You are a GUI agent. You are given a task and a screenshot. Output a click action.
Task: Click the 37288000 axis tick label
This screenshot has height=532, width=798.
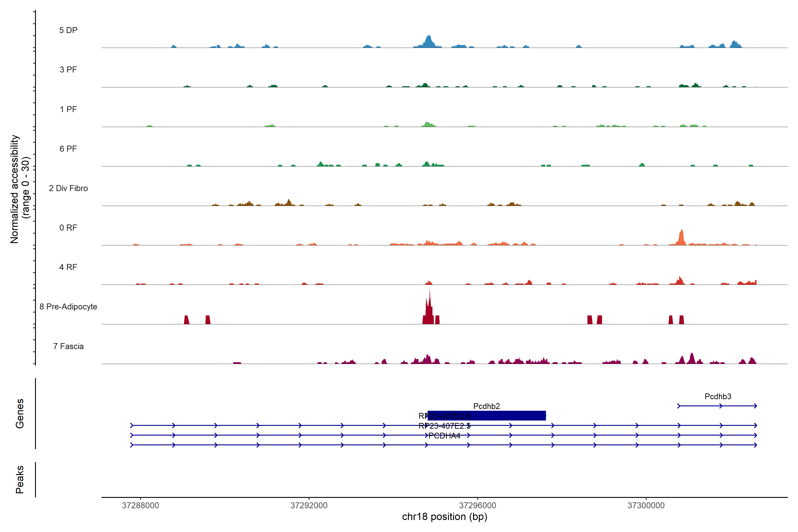click(141, 506)
